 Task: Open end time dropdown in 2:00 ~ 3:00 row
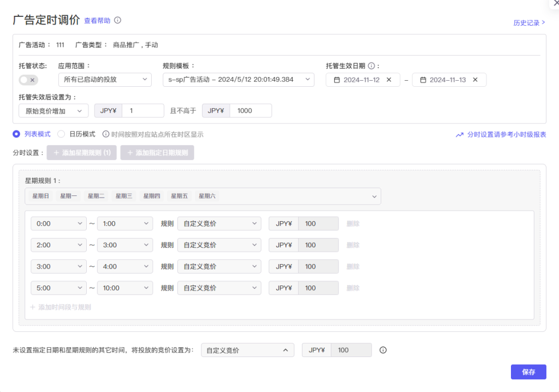125,245
